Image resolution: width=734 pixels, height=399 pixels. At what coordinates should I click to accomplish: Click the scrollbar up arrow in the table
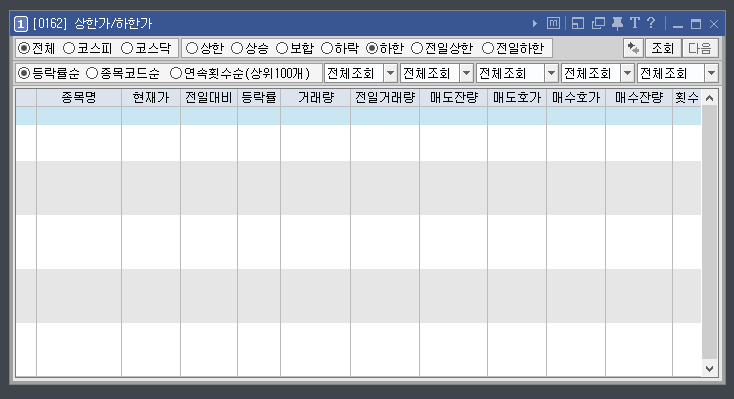(710, 98)
